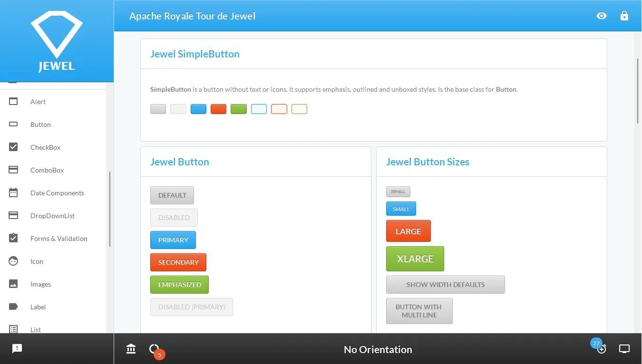Click the grayed-out DISABLED button
This screenshot has width=642, height=364.
(x=174, y=218)
